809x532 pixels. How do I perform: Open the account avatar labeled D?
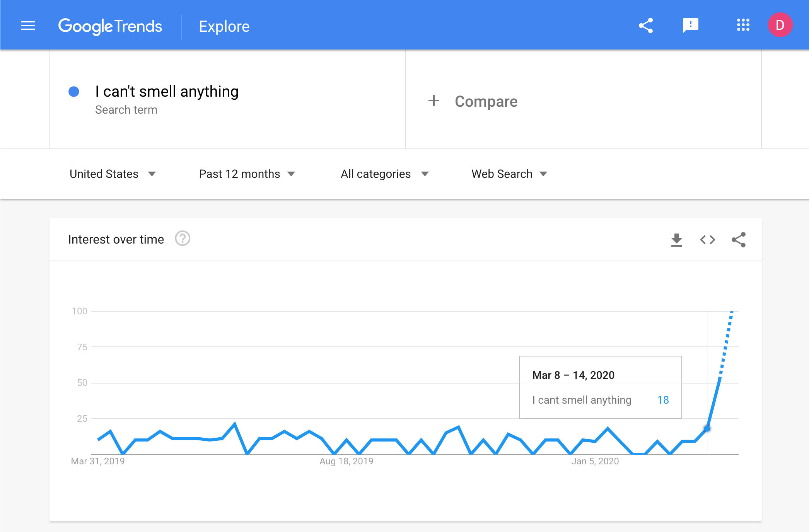pos(780,25)
